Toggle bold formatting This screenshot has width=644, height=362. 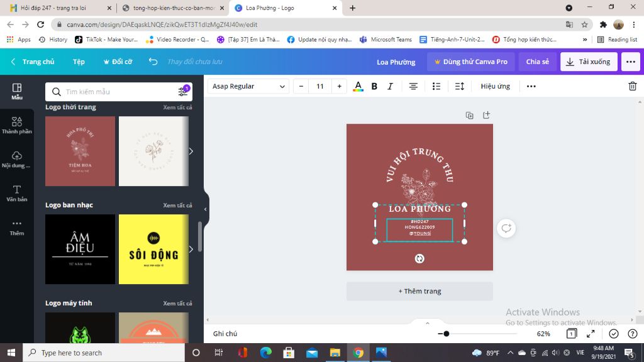click(x=374, y=86)
